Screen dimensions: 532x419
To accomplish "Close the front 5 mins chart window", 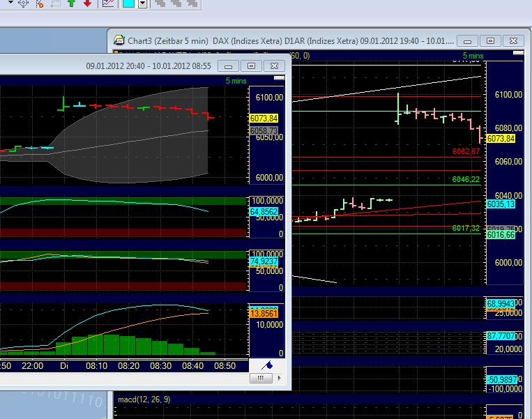I will [x=275, y=66].
